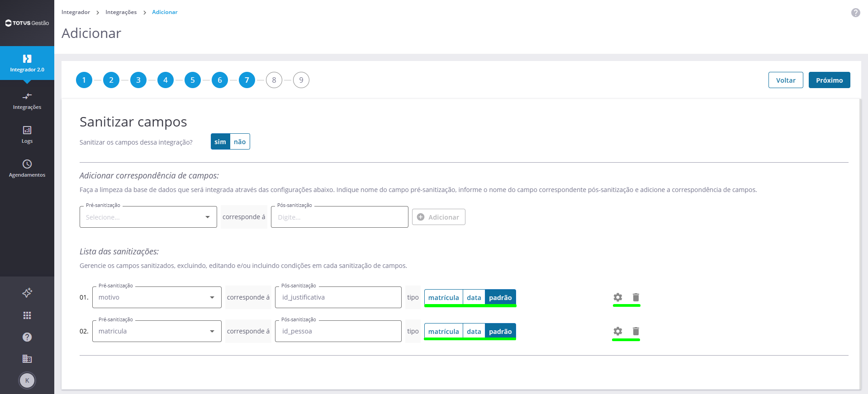Select tipo padrão for motivo row

pyautogui.click(x=500, y=297)
